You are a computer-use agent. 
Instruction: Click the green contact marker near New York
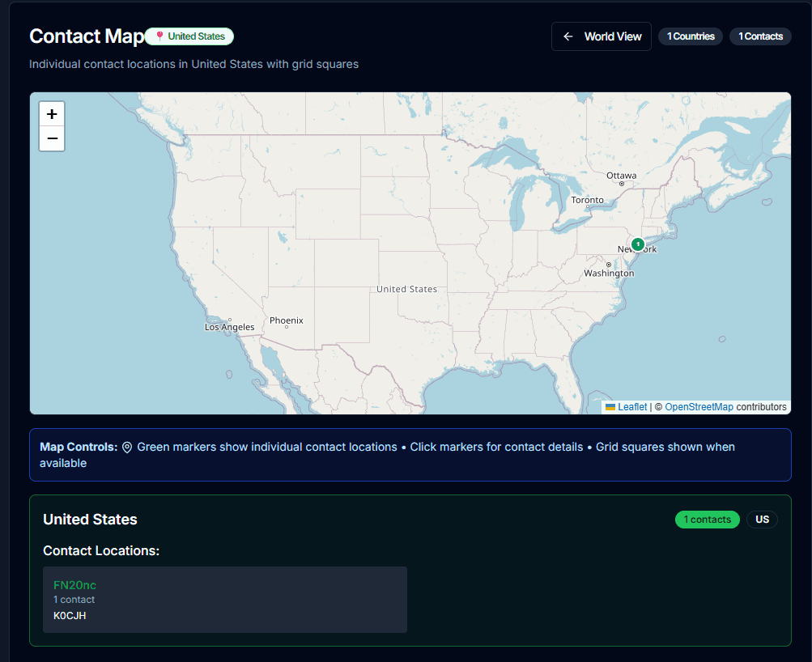[x=638, y=244]
